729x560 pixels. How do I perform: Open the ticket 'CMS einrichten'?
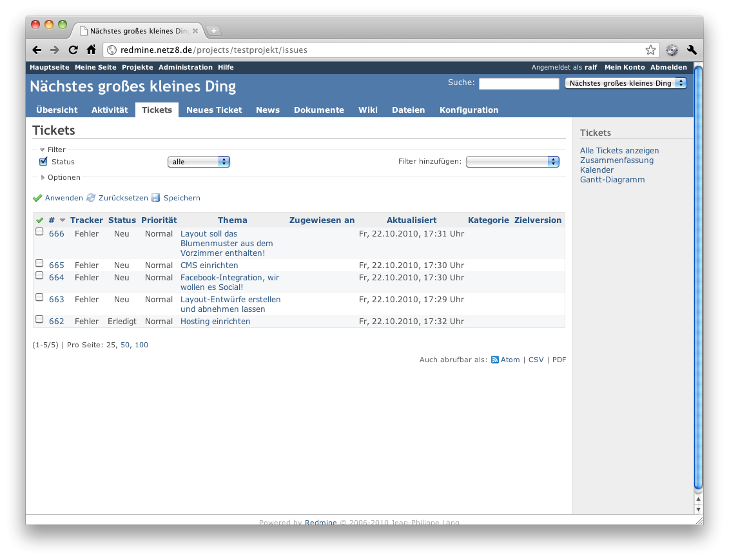pyautogui.click(x=209, y=265)
